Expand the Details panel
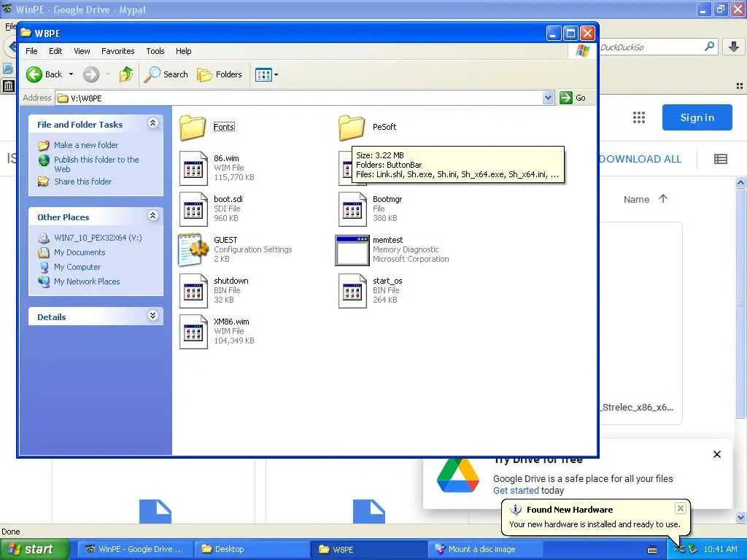Viewport: 747px width, 560px height. pyautogui.click(x=153, y=316)
